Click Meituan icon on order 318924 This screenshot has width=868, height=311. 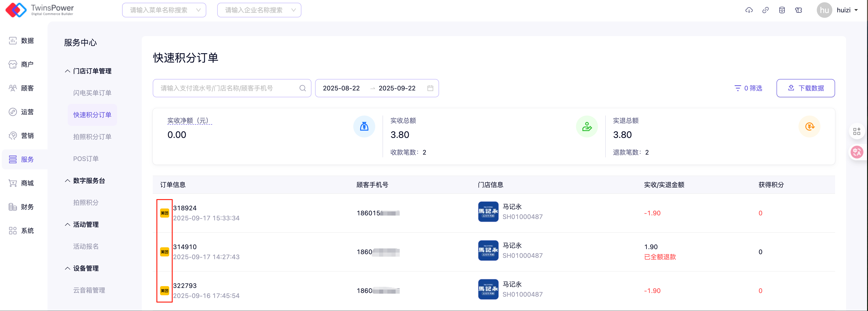pos(164,213)
